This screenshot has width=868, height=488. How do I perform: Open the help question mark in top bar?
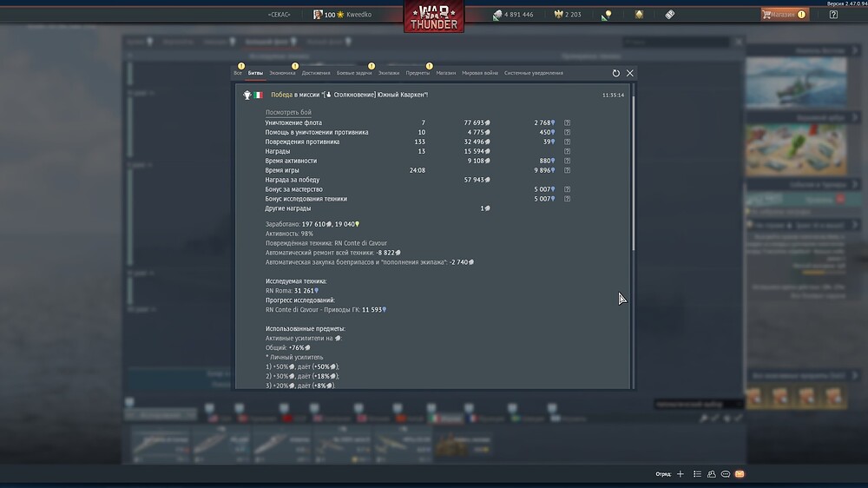[833, 15]
